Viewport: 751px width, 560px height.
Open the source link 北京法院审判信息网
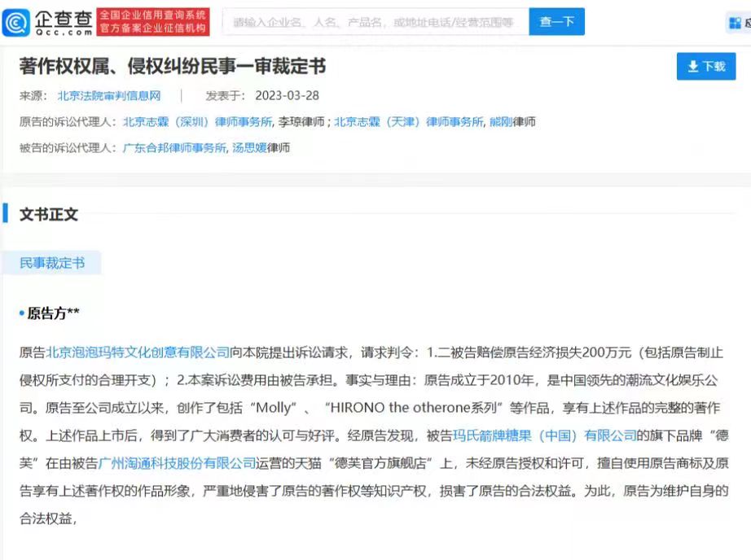coord(109,96)
